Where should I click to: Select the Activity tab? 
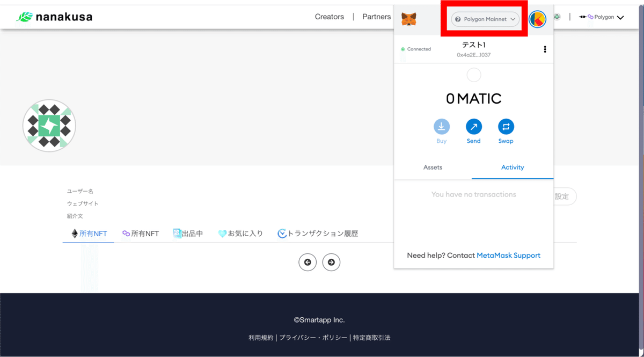[513, 167]
